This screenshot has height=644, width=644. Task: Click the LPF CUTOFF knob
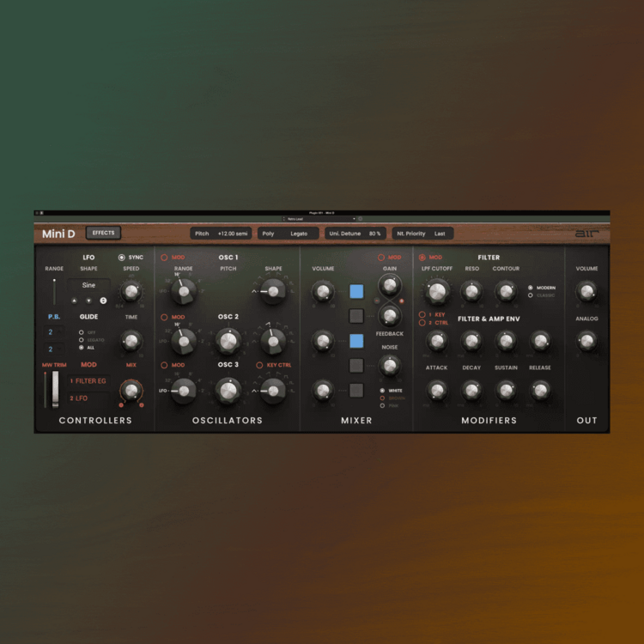click(x=437, y=292)
